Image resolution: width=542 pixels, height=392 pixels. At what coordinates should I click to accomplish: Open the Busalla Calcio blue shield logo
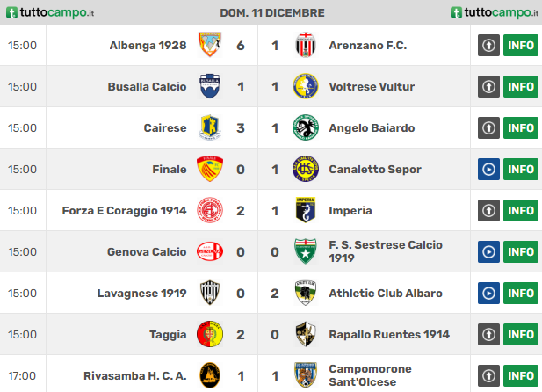[x=210, y=86]
